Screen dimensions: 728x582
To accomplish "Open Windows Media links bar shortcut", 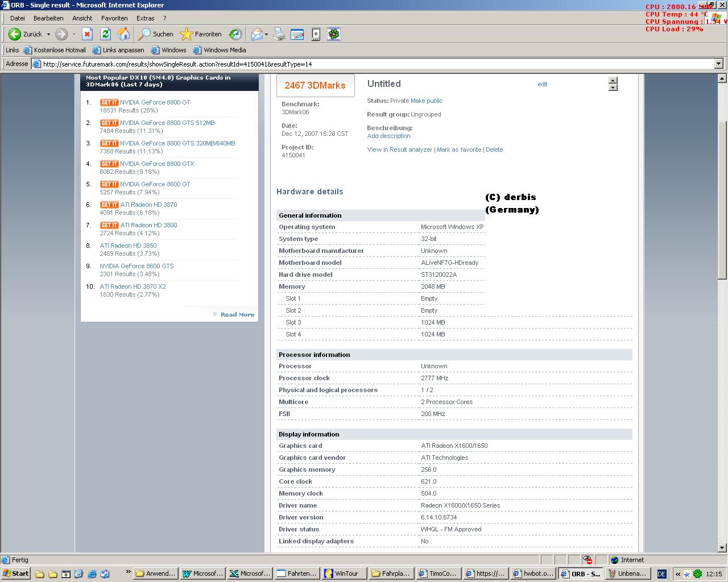I will 220,50.
